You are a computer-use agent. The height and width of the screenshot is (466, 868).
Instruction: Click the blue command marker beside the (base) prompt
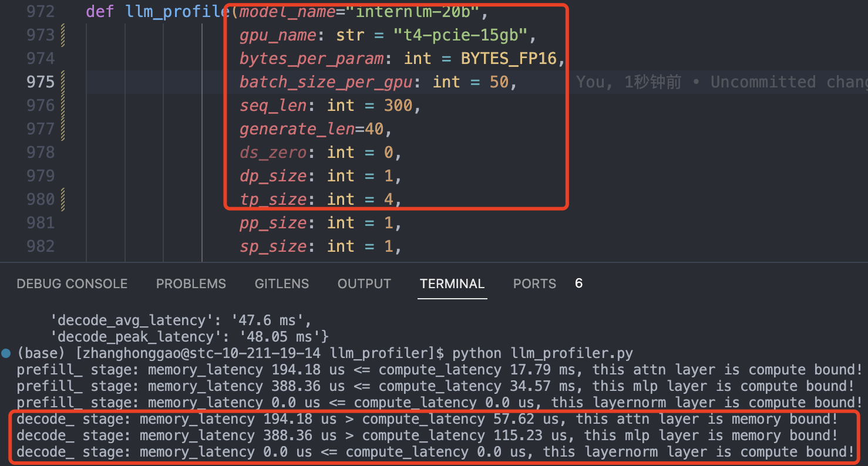tap(6, 353)
